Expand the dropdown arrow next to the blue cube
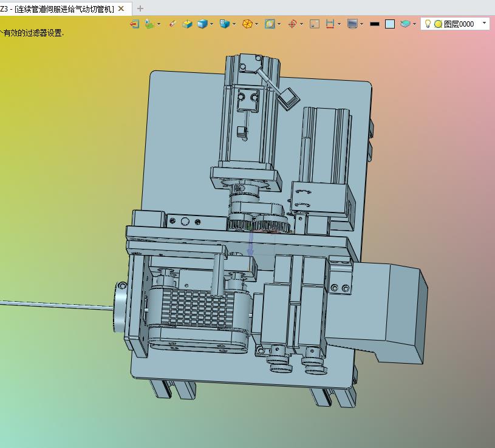Image resolution: width=495 pixels, height=448 pixels. (x=211, y=24)
